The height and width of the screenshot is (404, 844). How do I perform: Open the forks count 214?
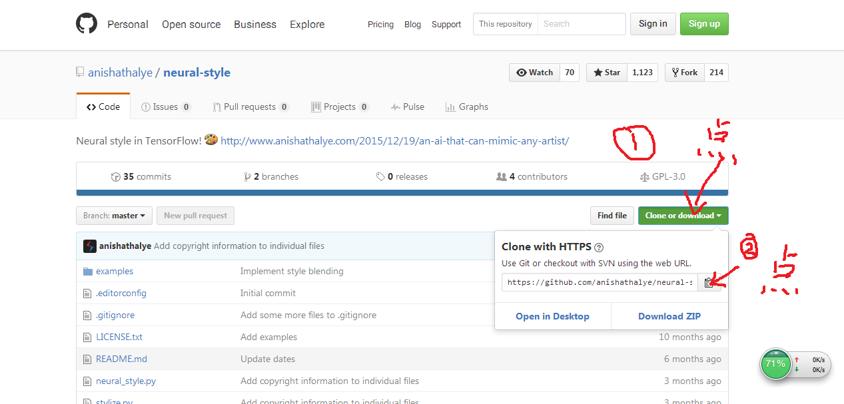716,72
